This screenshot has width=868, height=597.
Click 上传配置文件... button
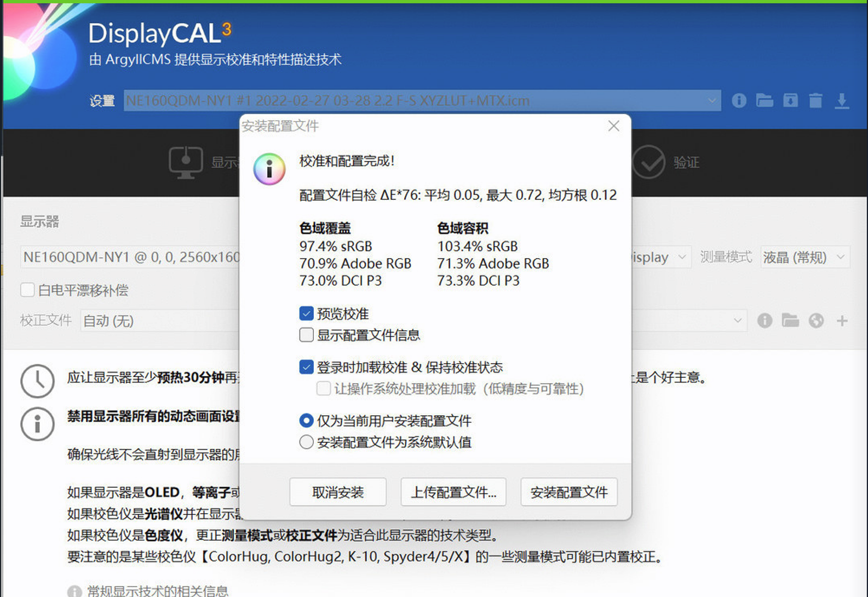[x=453, y=492]
